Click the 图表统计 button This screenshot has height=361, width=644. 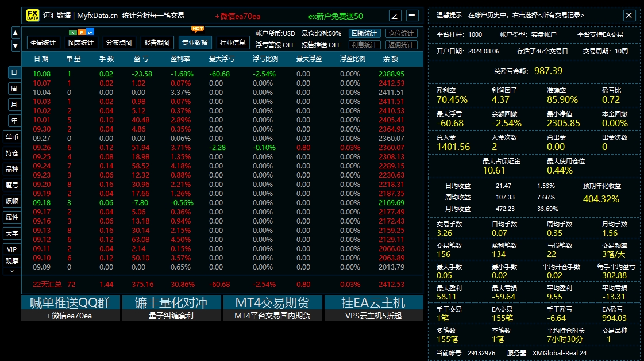click(x=81, y=43)
